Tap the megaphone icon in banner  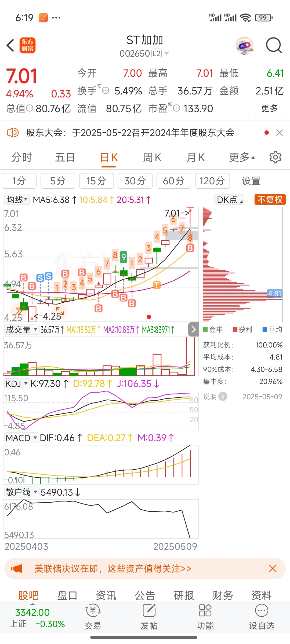click(x=17, y=569)
